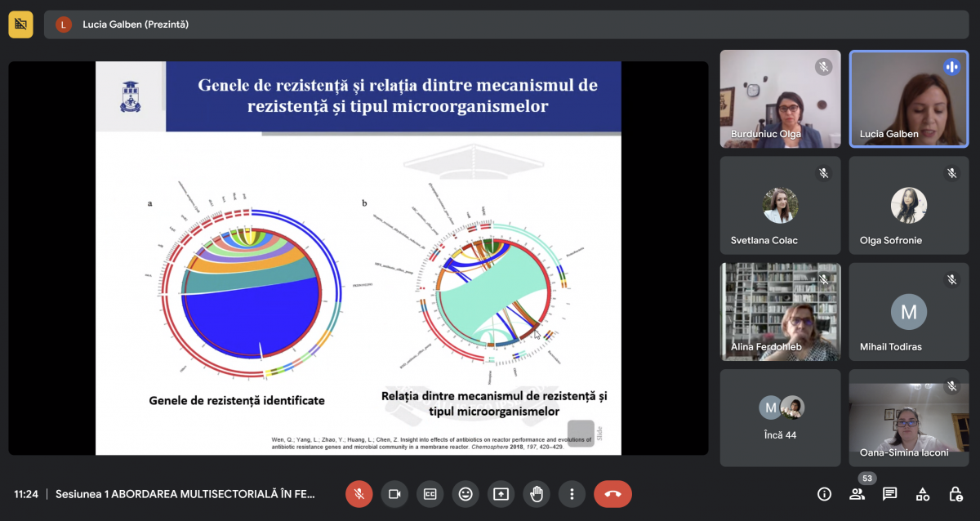Open chat with everyone
This screenshot has width=980, height=521.
coord(889,494)
